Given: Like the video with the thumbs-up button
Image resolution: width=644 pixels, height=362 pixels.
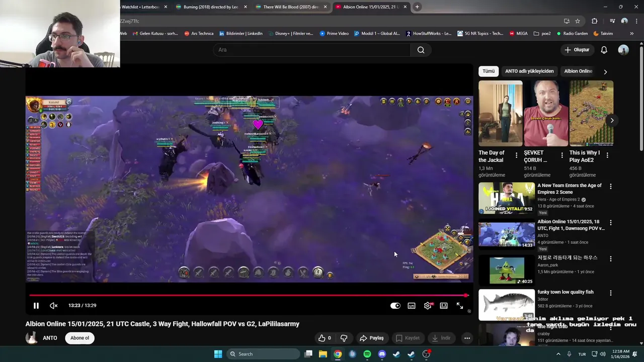Looking at the screenshot, I should 325,338.
